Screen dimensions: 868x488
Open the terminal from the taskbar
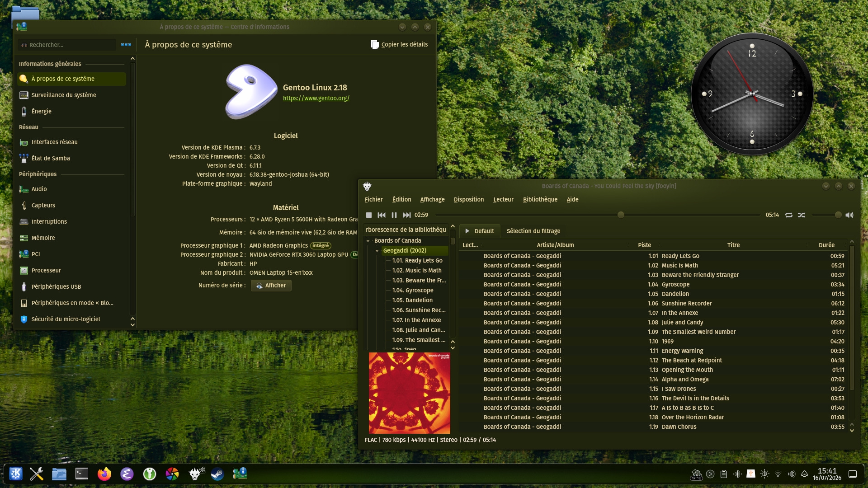82,474
